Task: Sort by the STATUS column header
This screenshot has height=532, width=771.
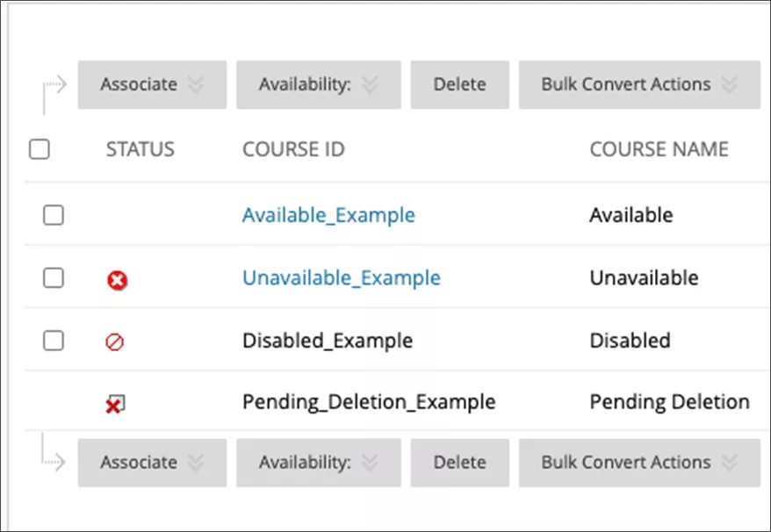Action: (x=139, y=149)
